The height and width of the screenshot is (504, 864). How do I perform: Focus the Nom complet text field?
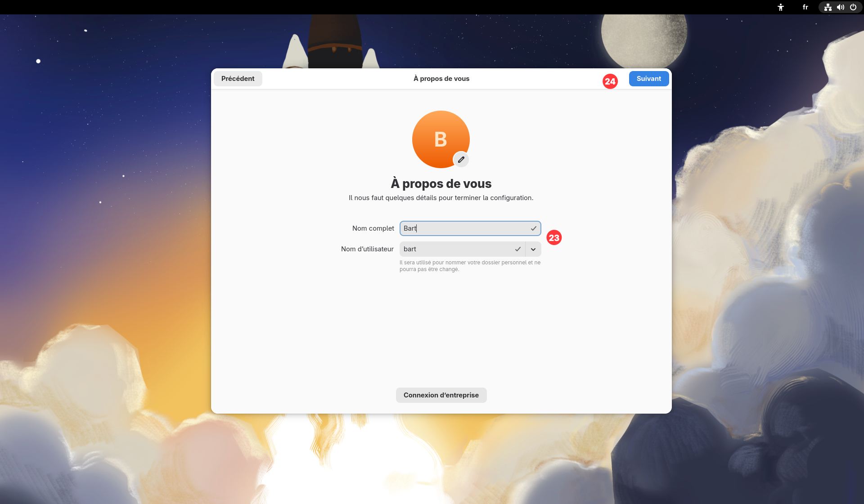click(x=463, y=228)
